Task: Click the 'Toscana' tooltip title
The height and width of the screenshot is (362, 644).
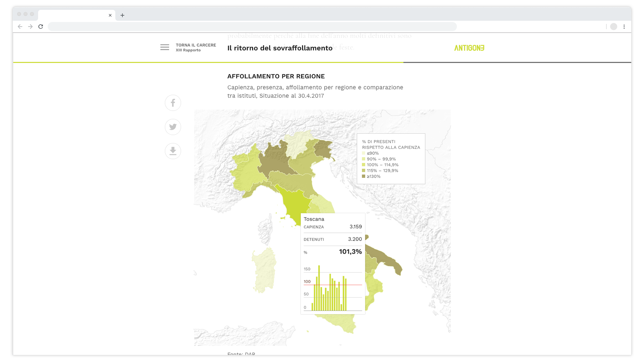Action: 314,219
